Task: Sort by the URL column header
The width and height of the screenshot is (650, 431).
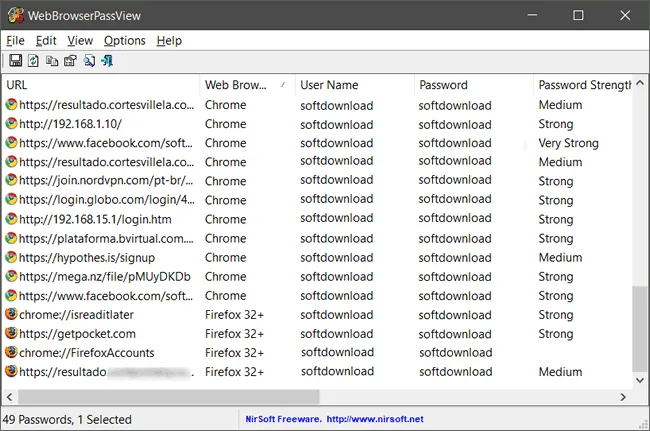Action: coord(101,85)
